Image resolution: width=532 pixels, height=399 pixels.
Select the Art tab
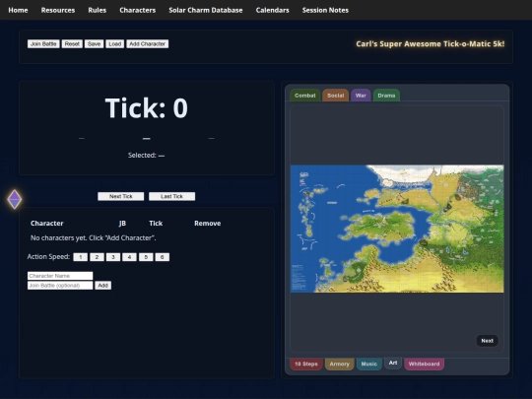(x=393, y=363)
